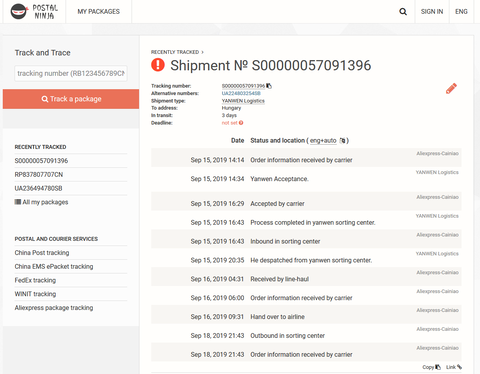Open All my packages link
Viewport: 480px width, 374px height.
coord(41,202)
